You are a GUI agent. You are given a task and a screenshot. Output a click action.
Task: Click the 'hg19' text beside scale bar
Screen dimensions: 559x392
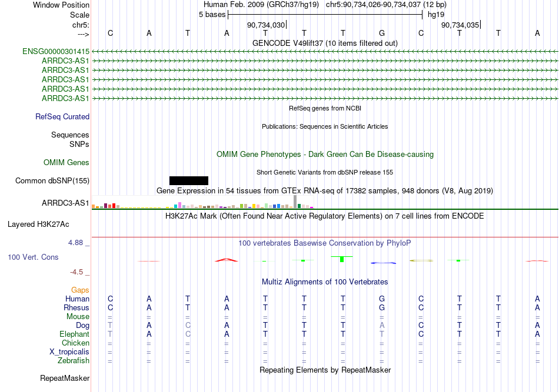pos(436,15)
